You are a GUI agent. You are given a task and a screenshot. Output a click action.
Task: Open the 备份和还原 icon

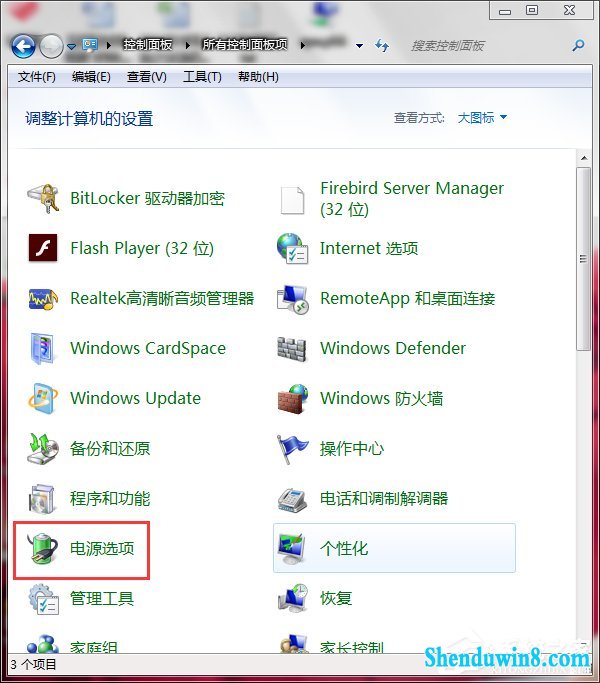[x=43, y=449]
